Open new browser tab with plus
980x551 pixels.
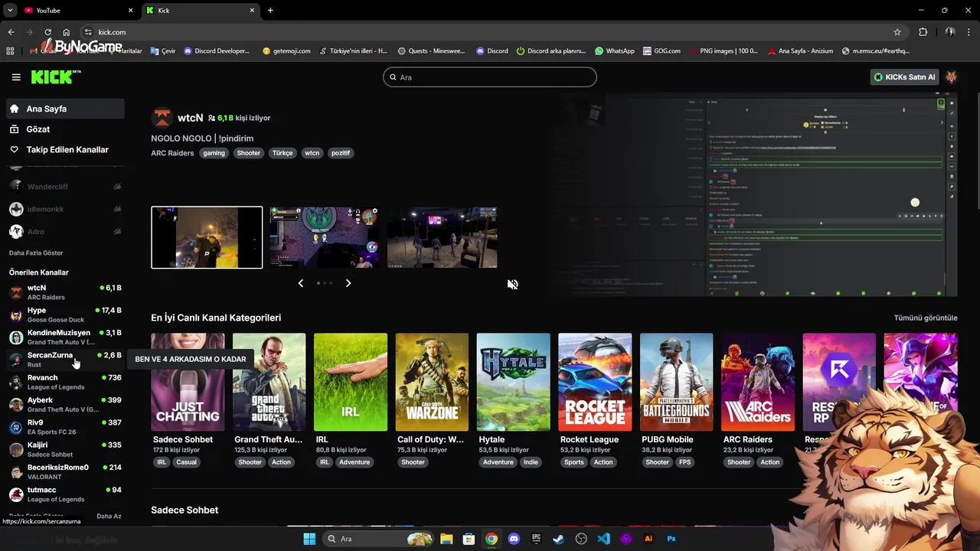(270, 10)
